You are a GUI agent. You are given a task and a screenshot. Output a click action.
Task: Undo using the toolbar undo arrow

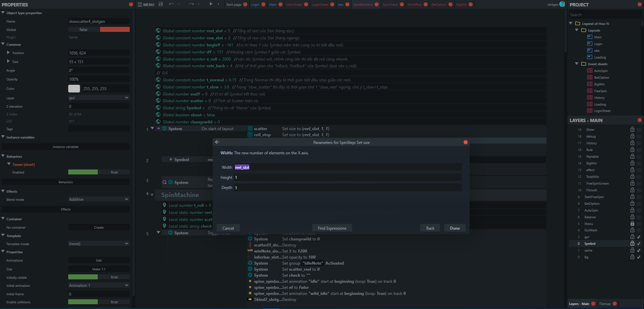[171, 4]
